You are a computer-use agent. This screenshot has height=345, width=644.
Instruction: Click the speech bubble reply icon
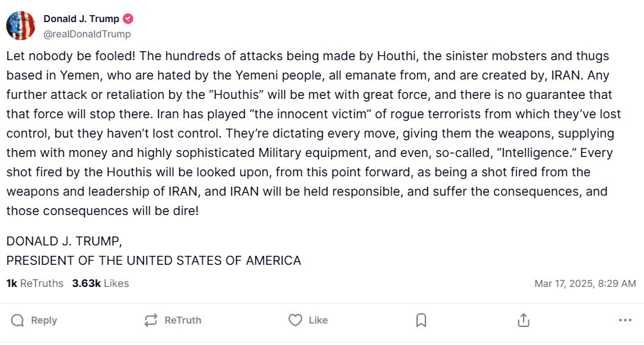pyautogui.click(x=17, y=320)
